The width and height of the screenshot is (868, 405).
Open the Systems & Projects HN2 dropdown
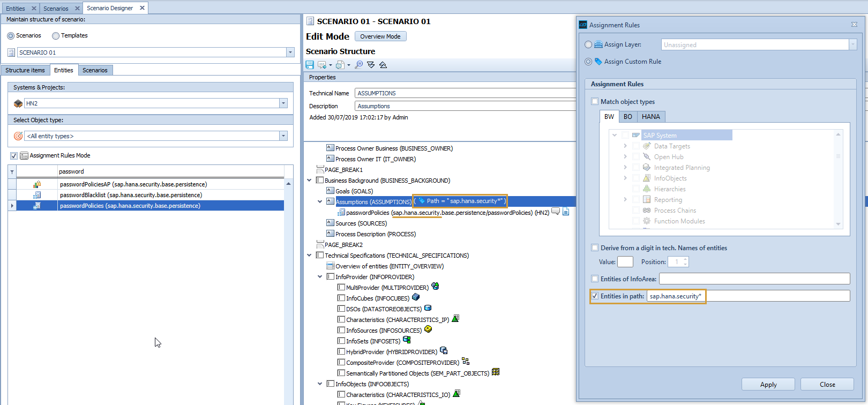tap(283, 103)
